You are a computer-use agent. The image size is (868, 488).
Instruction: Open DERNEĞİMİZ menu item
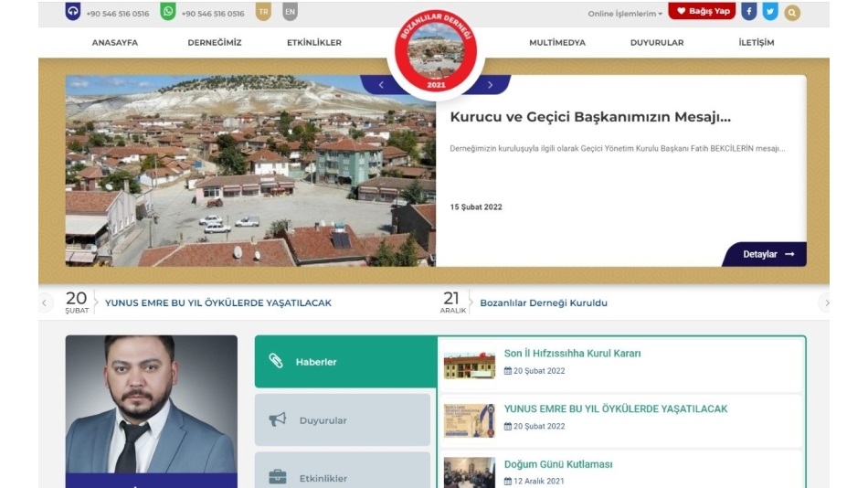(214, 43)
